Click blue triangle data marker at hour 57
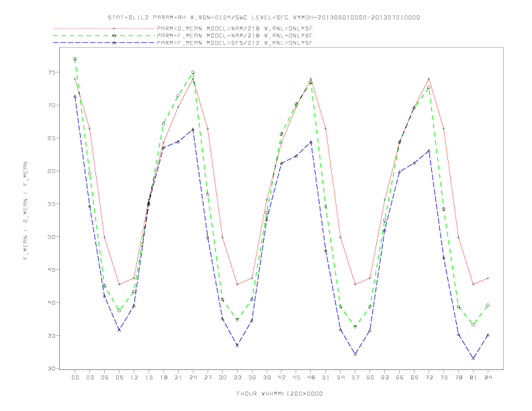532x411 pixels. [x=355, y=354]
